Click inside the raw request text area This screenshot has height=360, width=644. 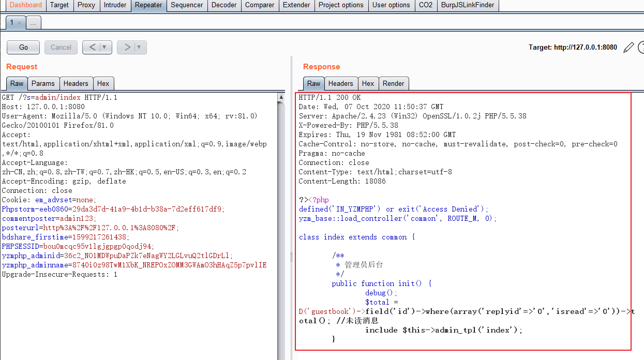[140, 310]
